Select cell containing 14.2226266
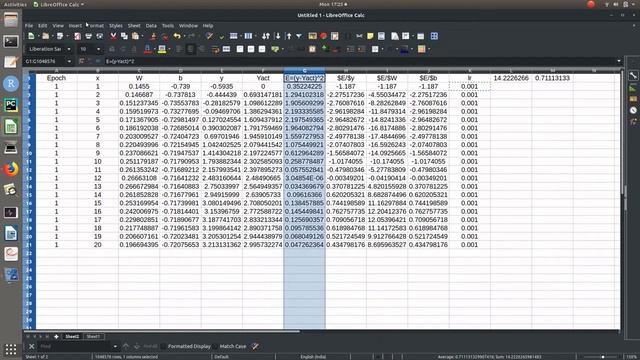640x360 pixels. pyautogui.click(x=511, y=78)
